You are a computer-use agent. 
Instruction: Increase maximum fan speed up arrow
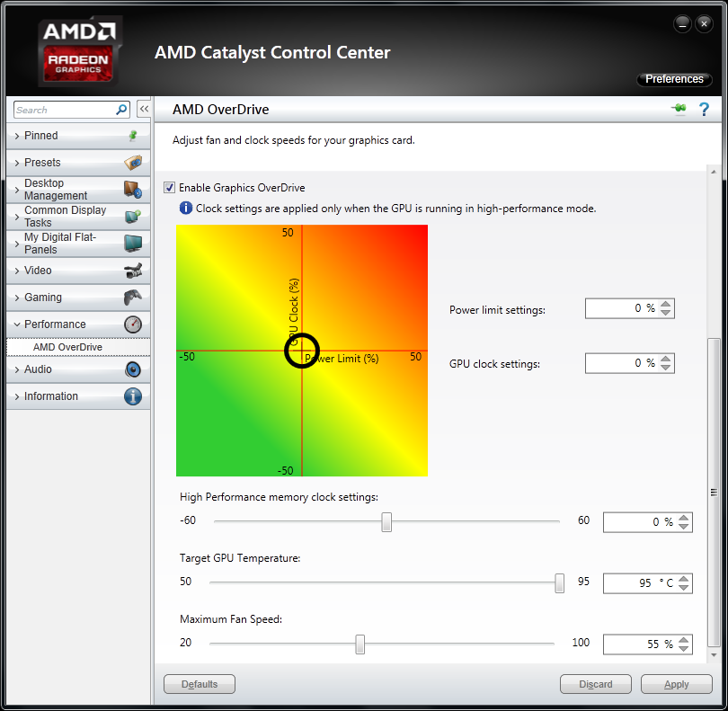click(683, 640)
